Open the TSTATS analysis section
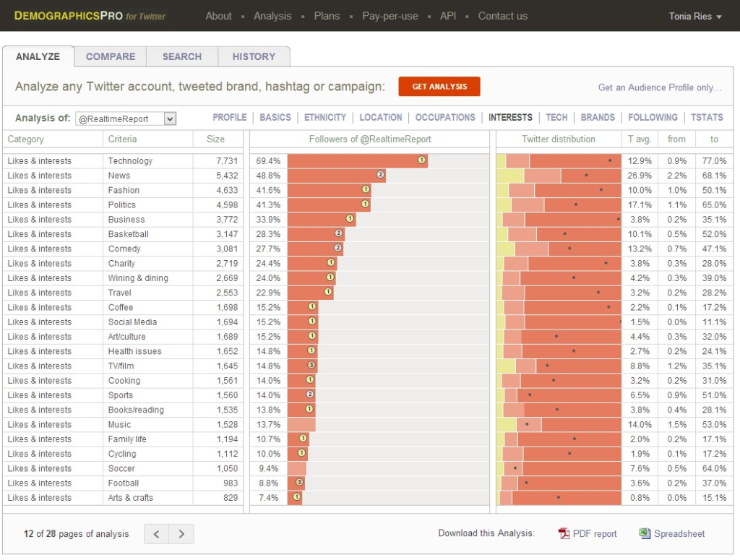Screen dimensions: 740x560 point(707,118)
